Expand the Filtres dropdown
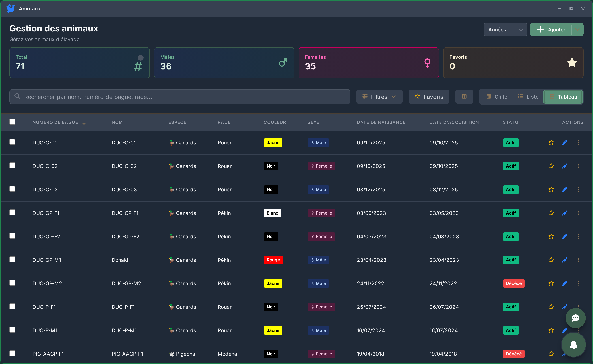 tap(379, 97)
